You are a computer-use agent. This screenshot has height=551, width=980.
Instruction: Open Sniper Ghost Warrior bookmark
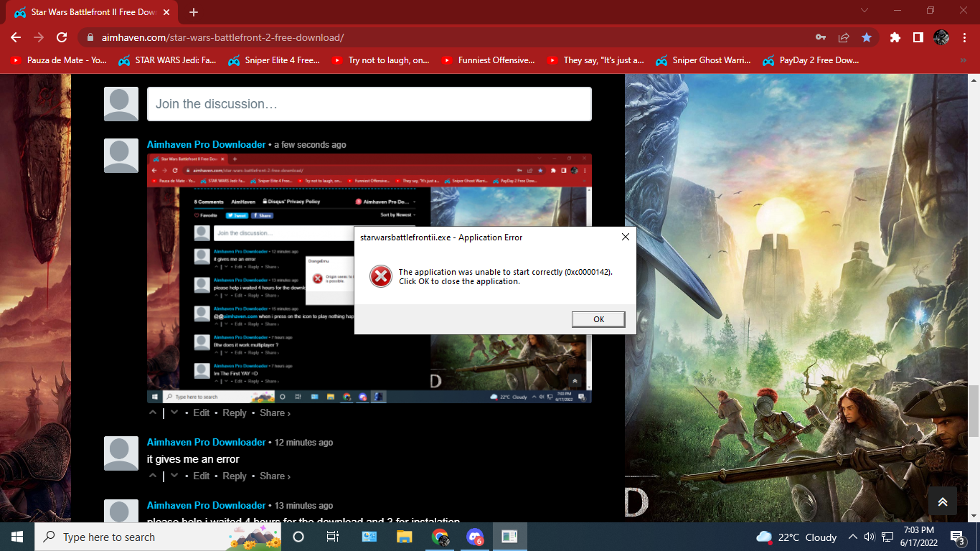pyautogui.click(x=703, y=60)
